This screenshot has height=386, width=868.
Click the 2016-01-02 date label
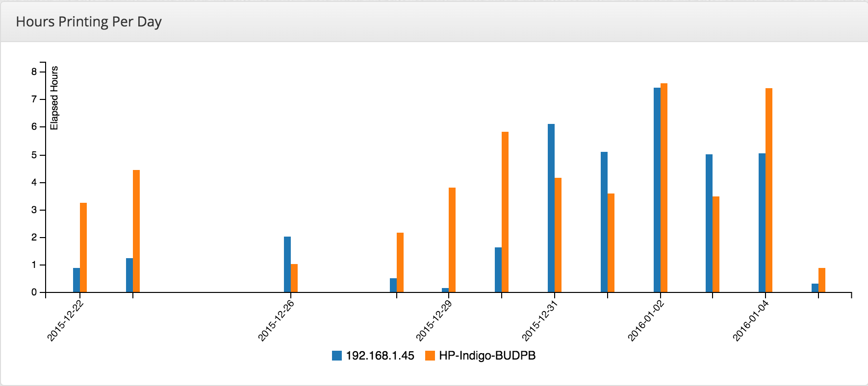pyautogui.click(x=646, y=321)
